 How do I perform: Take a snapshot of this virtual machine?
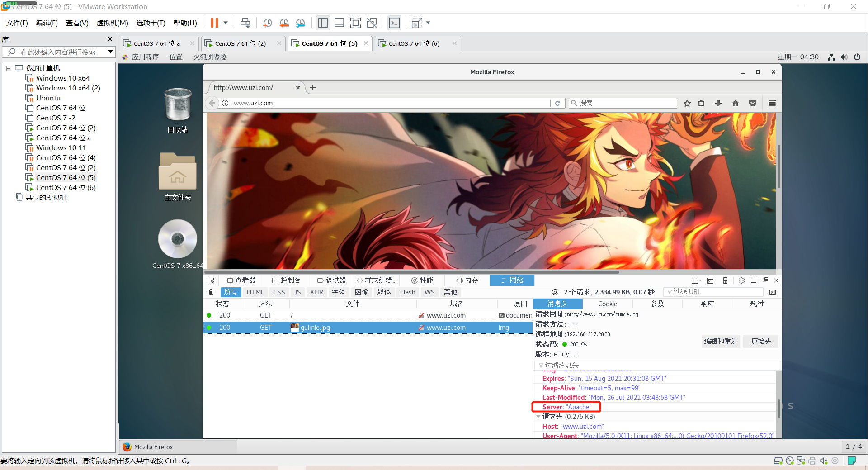pos(268,23)
